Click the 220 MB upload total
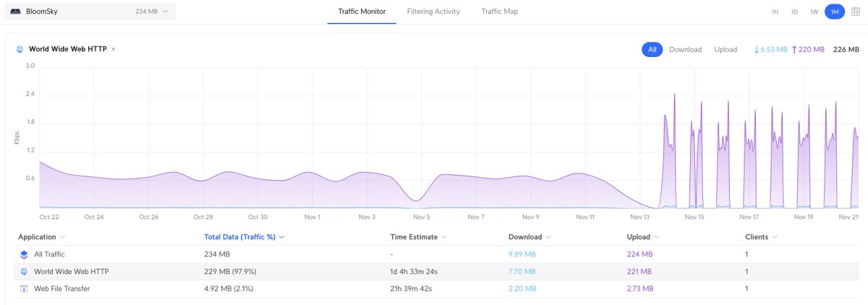This screenshot has height=305, width=868. point(808,49)
